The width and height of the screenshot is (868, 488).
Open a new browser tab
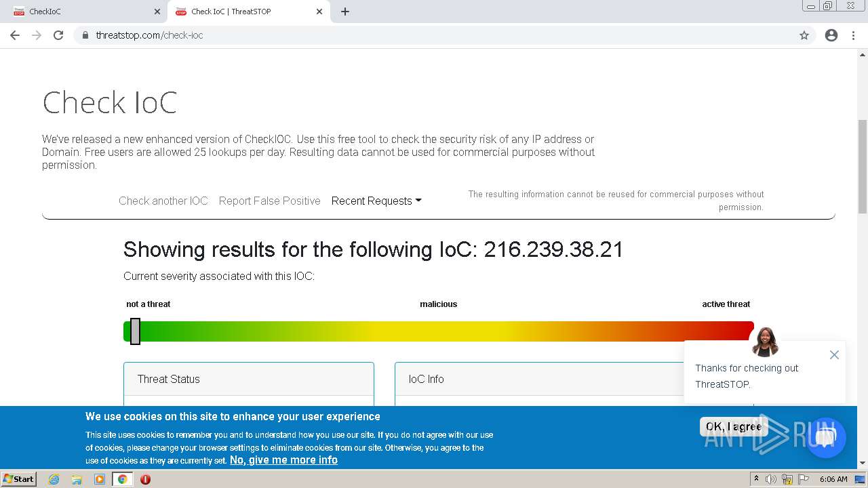pyautogui.click(x=345, y=12)
